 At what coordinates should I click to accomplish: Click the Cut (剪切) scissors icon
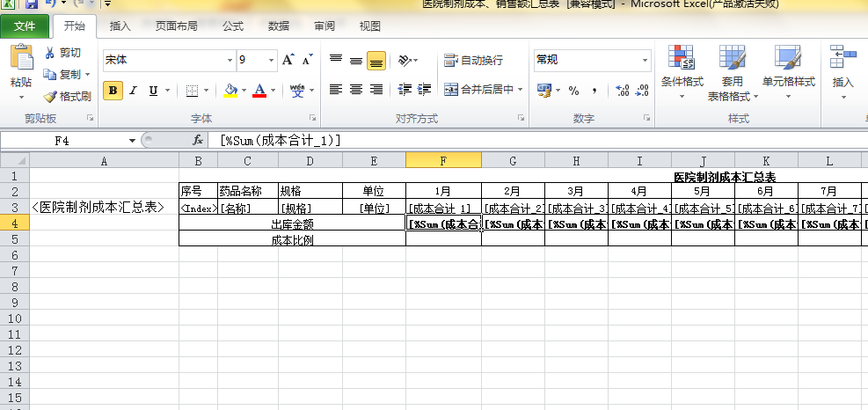point(50,54)
